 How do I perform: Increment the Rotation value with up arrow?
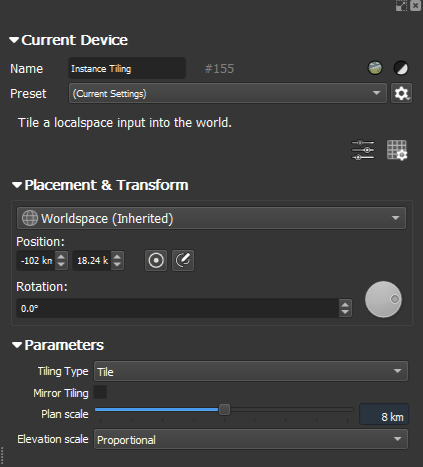click(345, 304)
